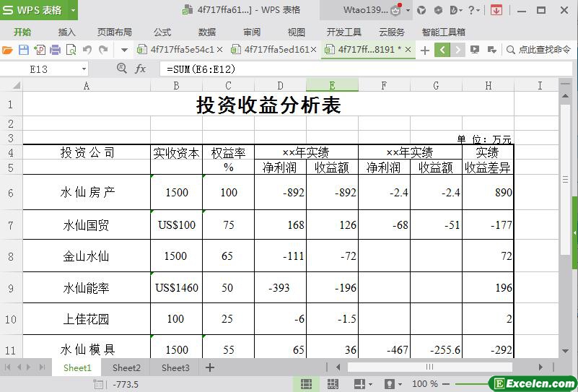Image resolution: width=578 pixels, height=392 pixels.
Task: Click the Print Preview icon
Action: pyautogui.click(x=71, y=49)
